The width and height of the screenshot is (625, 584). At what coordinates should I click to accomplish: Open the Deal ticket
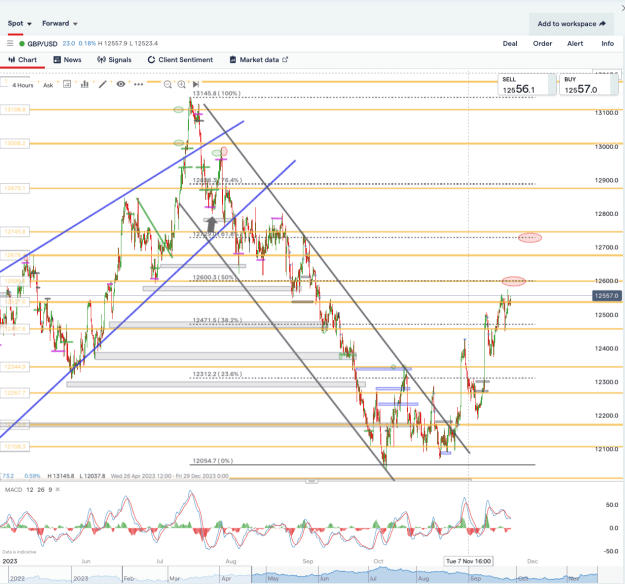[x=510, y=43]
